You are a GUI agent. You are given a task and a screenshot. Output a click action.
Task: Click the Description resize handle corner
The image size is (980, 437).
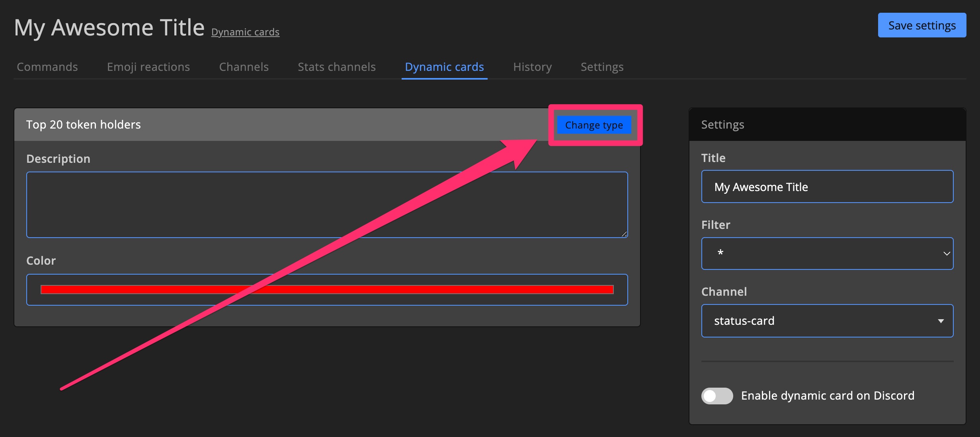click(624, 234)
